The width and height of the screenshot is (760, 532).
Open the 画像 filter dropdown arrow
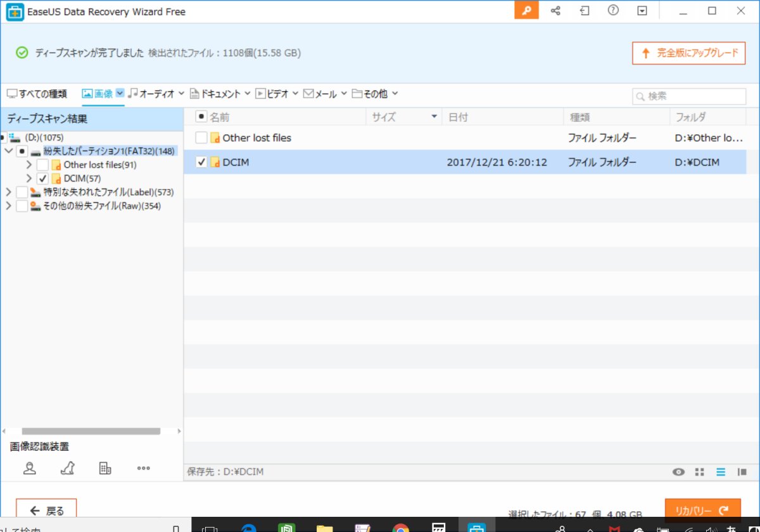coord(120,93)
